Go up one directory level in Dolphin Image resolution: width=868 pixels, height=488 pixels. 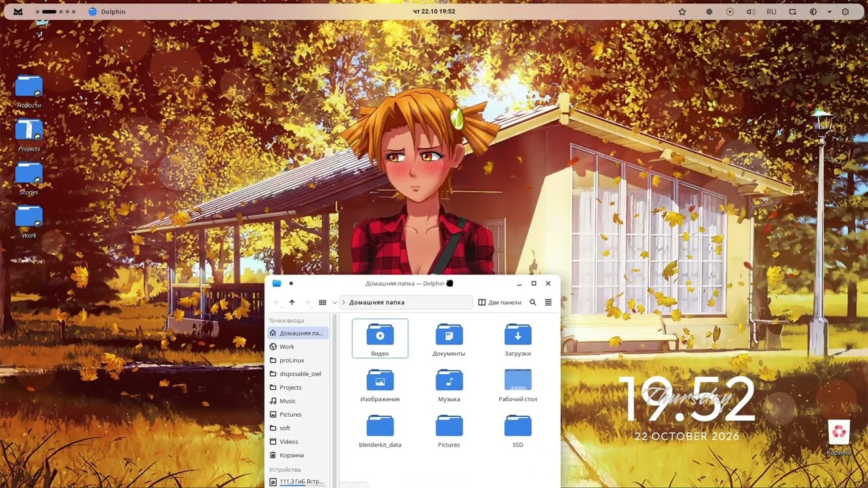coord(292,302)
